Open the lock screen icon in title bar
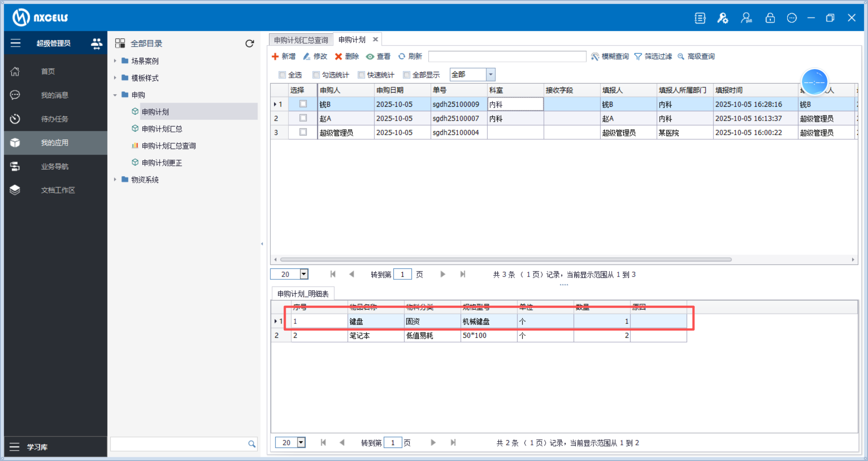This screenshot has width=868, height=461. click(x=770, y=18)
